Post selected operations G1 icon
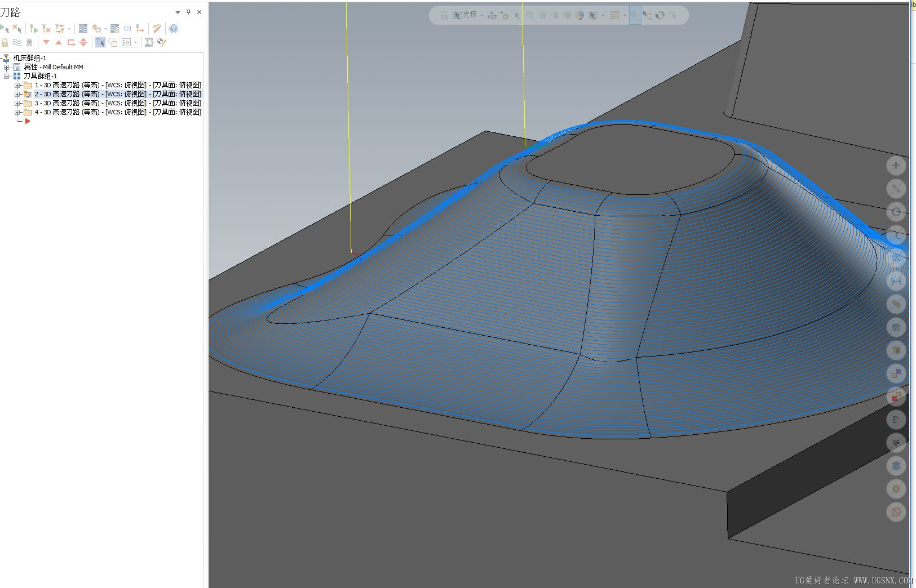This screenshot has width=916, height=588. click(127, 28)
